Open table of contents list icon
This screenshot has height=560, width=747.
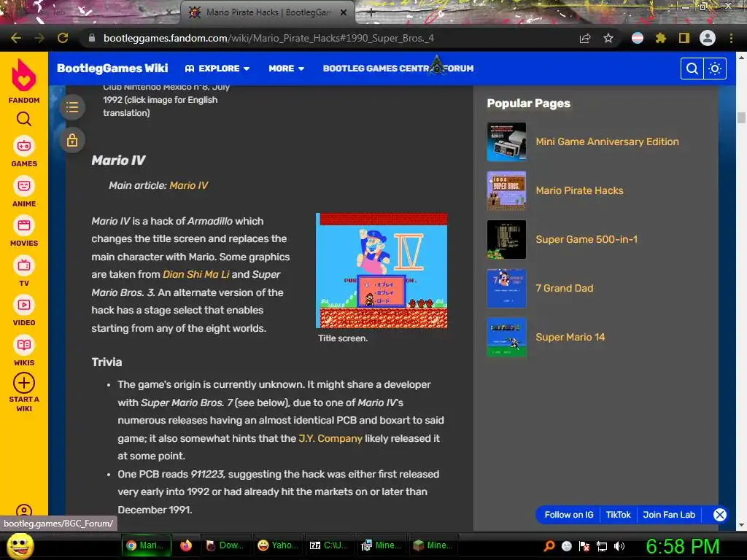[x=72, y=107]
